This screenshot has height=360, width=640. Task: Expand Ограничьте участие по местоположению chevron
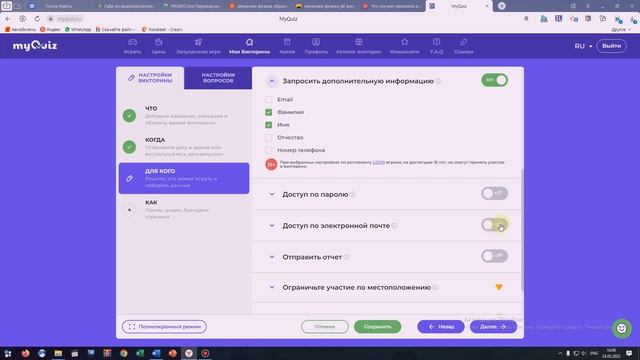tap(272, 287)
